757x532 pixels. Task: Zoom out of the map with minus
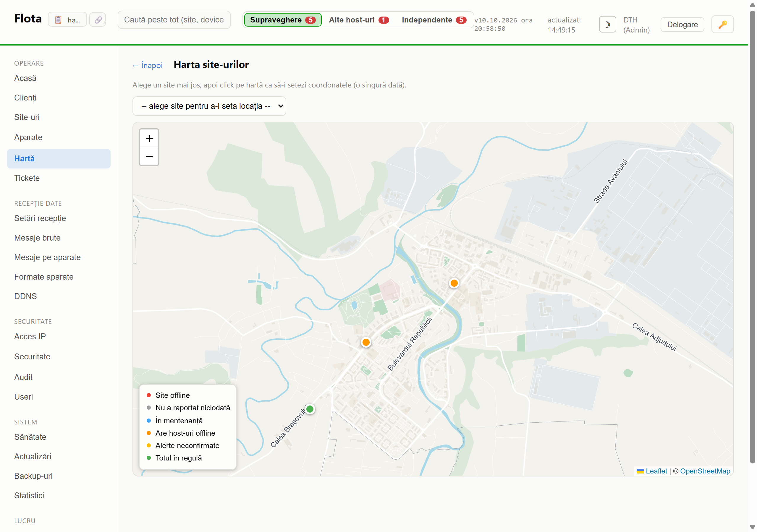pos(149,156)
